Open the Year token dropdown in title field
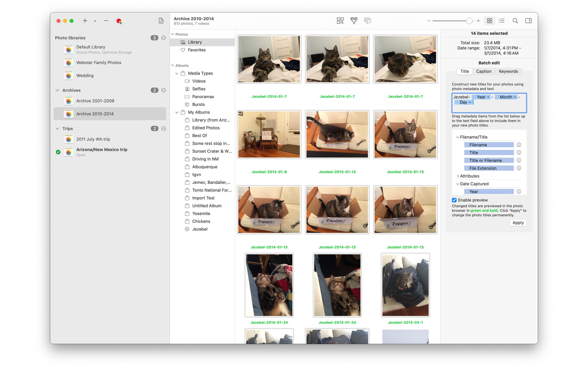588x368 pixels. coord(488,97)
